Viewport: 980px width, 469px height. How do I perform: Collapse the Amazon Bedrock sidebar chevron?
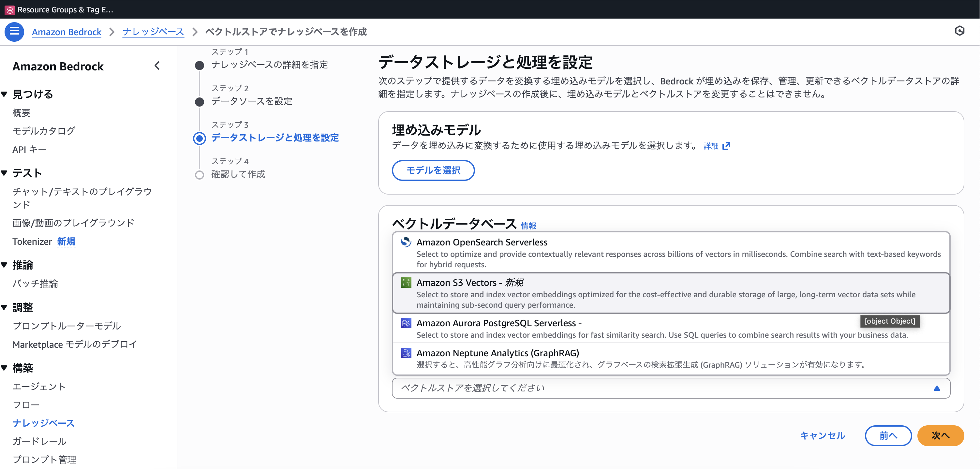pyautogui.click(x=157, y=66)
